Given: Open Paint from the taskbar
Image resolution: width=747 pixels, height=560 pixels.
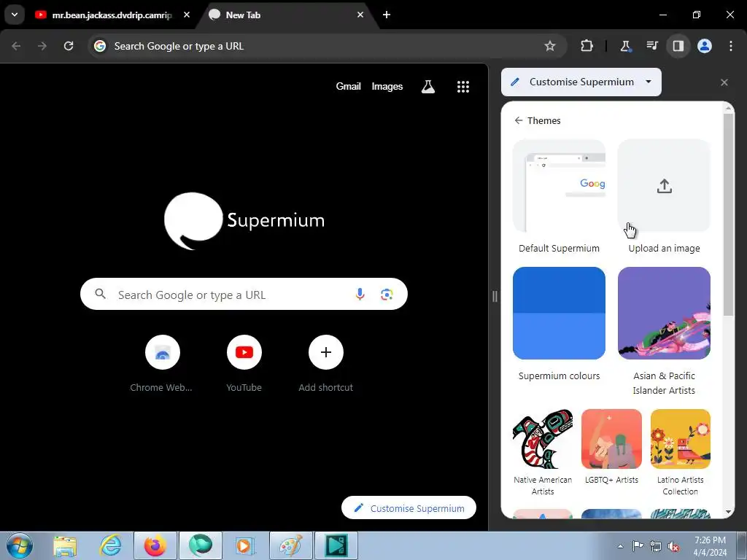Looking at the screenshot, I should coord(290,545).
